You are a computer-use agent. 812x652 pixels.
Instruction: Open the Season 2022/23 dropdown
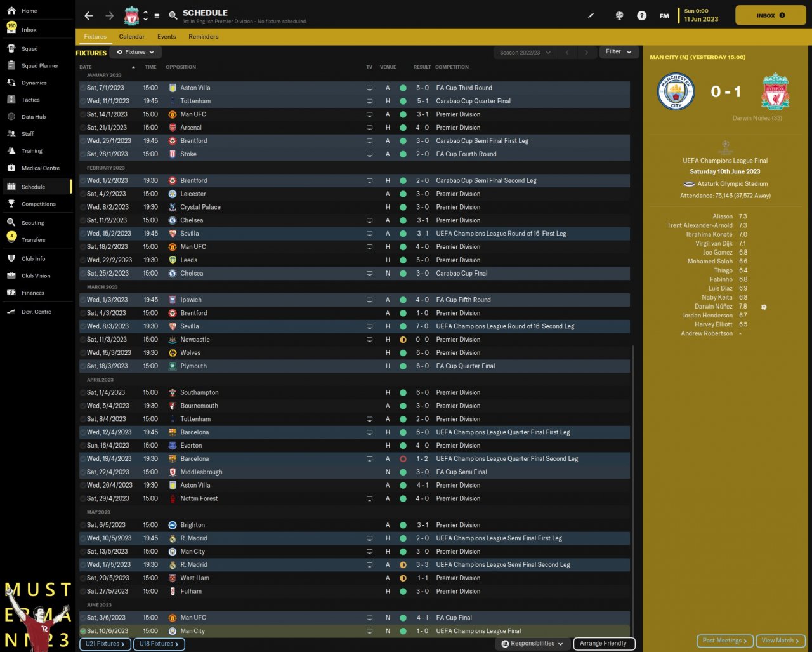click(x=525, y=52)
